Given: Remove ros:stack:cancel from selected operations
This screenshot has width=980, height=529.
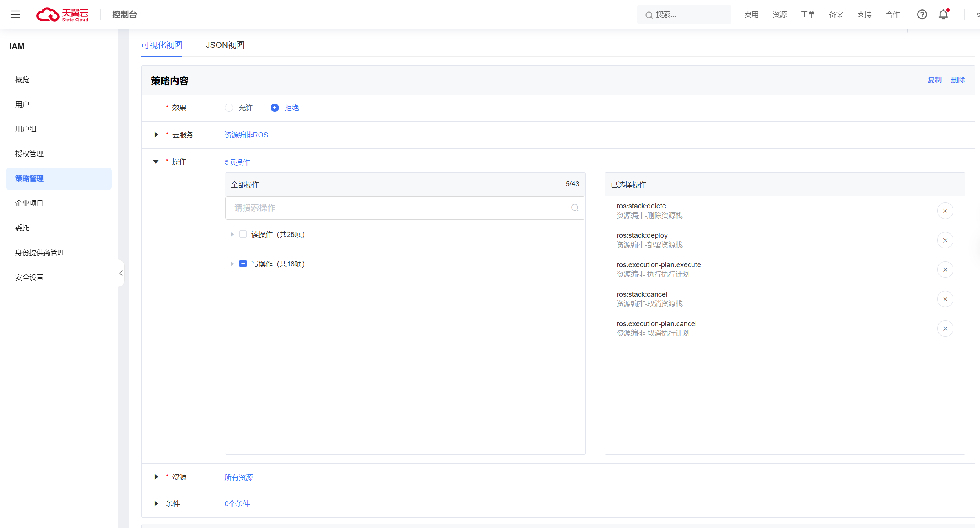Looking at the screenshot, I should (945, 299).
